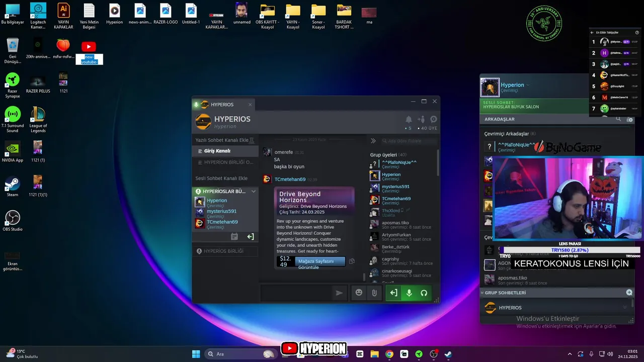Open Steam desktop shortcut
The image size is (644, 362).
pyautogui.click(x=13, y=186)
